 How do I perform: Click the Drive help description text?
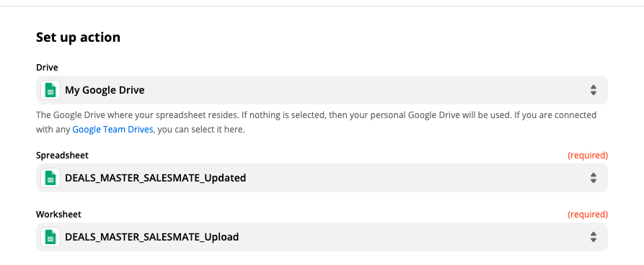pyautogui.click(x=317, y=122)
